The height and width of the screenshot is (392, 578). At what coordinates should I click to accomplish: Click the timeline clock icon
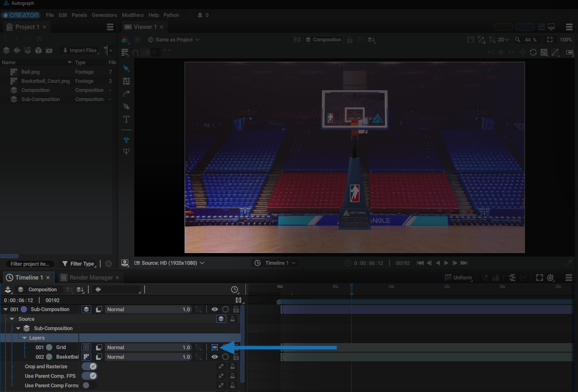click(235, 289)
